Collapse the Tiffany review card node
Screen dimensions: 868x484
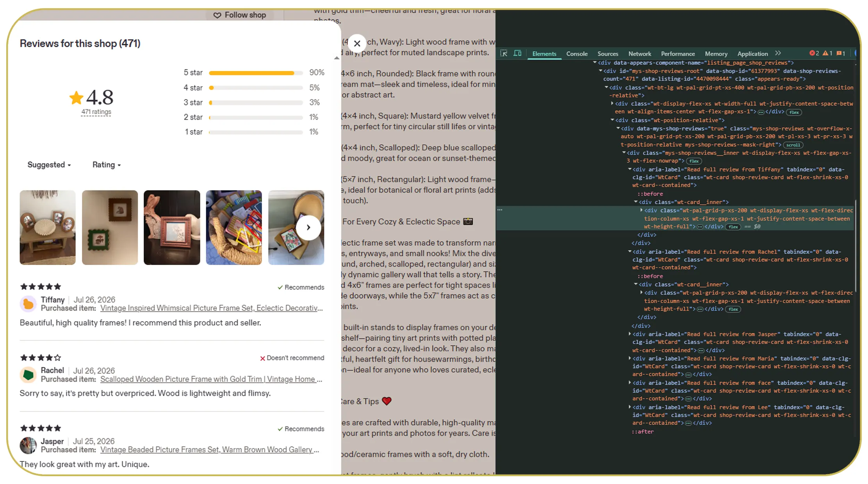630,169
